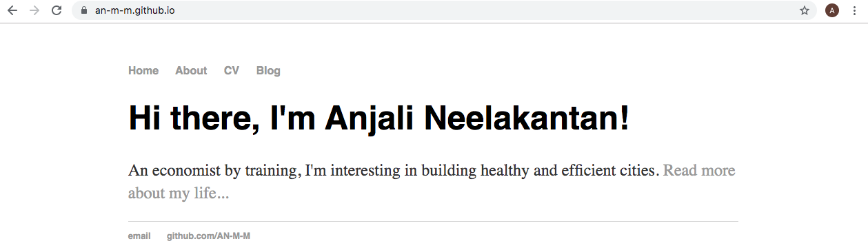Open the CV navigation link

tap(232, 70)
